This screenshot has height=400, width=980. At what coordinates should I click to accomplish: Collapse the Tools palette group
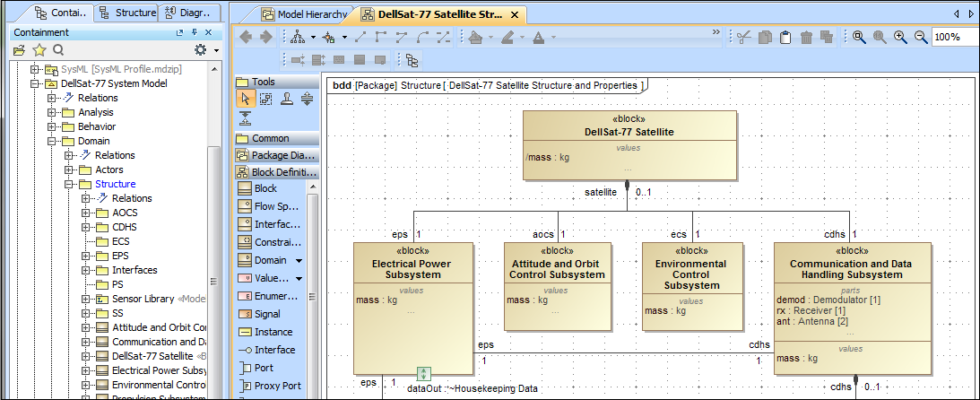[277, 82]
